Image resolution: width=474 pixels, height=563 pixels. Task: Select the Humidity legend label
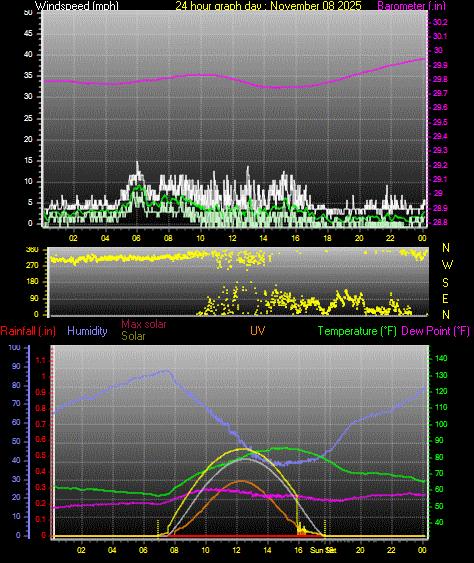[x=87, y=331]
